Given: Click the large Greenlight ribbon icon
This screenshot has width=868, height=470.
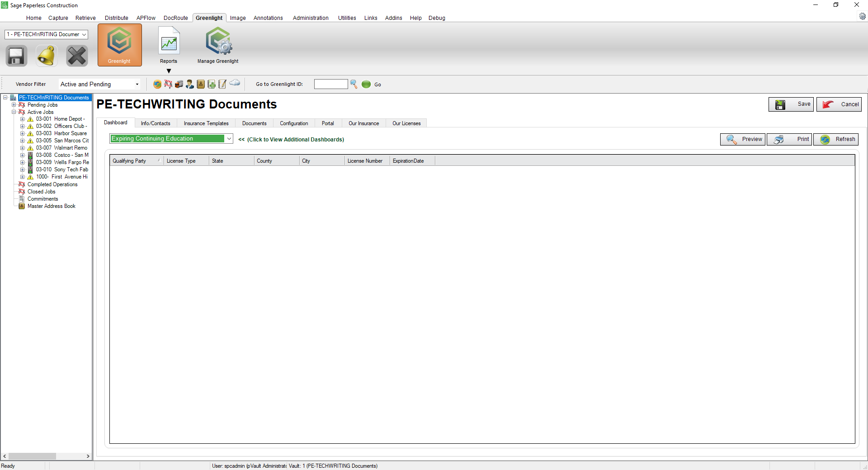Looking at the screenshot, I should 119,45.
